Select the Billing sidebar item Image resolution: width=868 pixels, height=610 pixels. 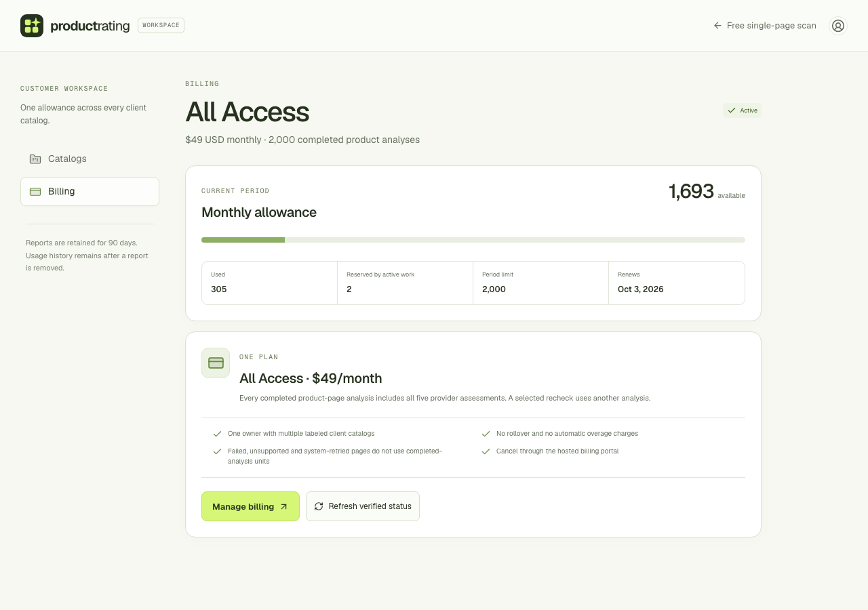pyautogui.click(x=90, y=191)
